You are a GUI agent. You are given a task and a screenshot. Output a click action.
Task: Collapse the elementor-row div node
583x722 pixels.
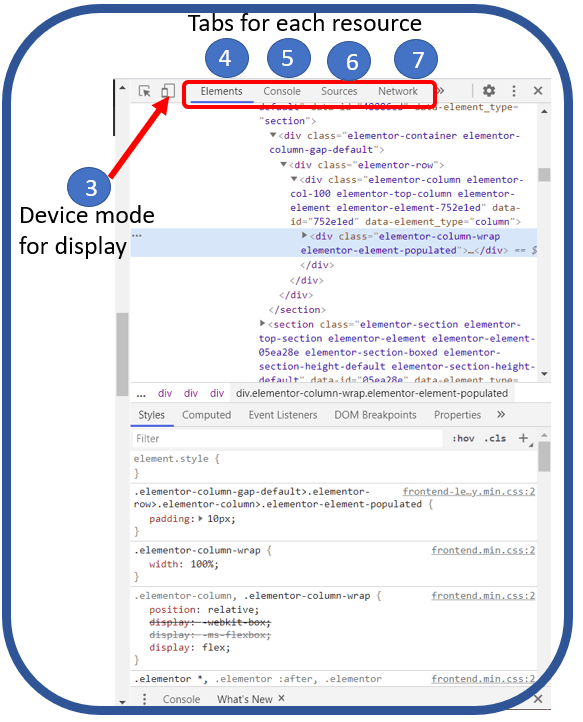click(284, 164)
